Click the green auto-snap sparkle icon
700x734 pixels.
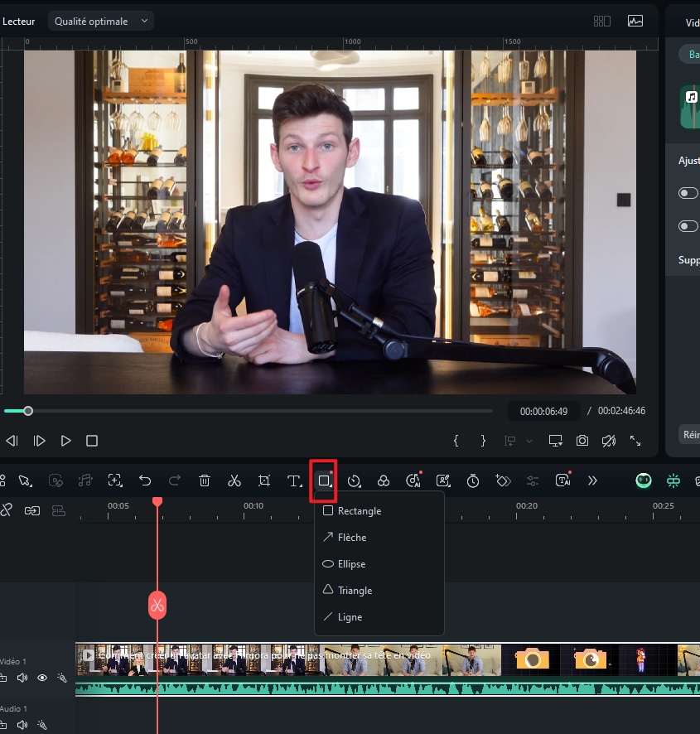(673, 480)
